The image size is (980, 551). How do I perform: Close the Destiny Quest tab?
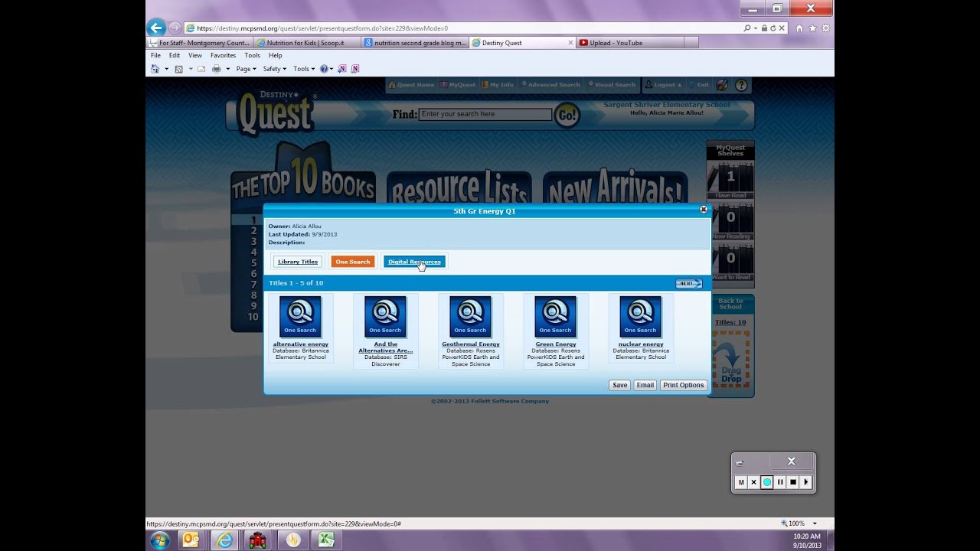[570, 43]
